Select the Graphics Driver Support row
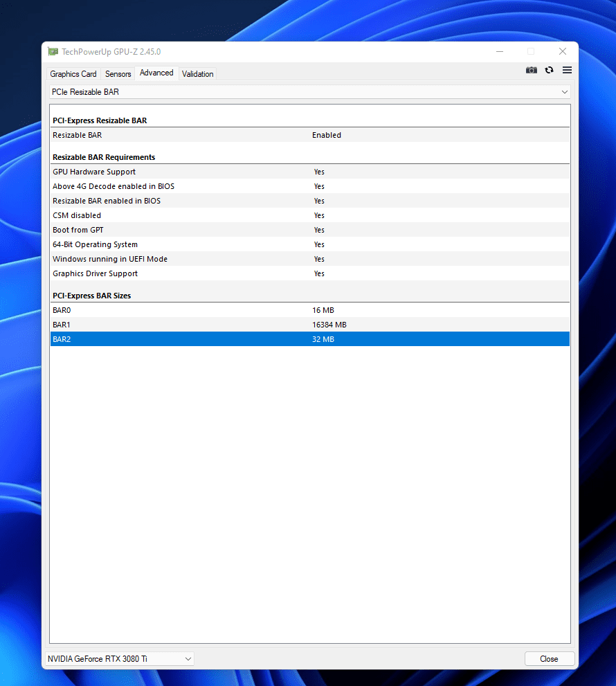616x686 pixels. 310,273
